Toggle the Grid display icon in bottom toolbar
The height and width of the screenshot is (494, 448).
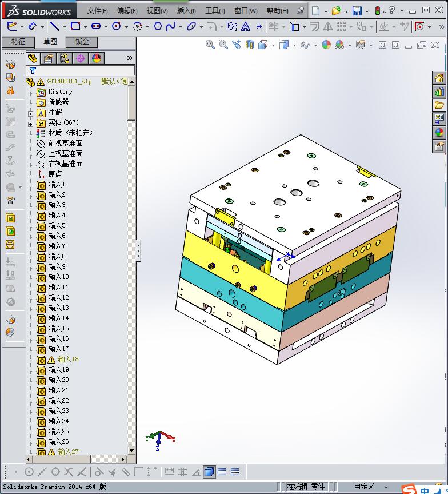(183, 472)
